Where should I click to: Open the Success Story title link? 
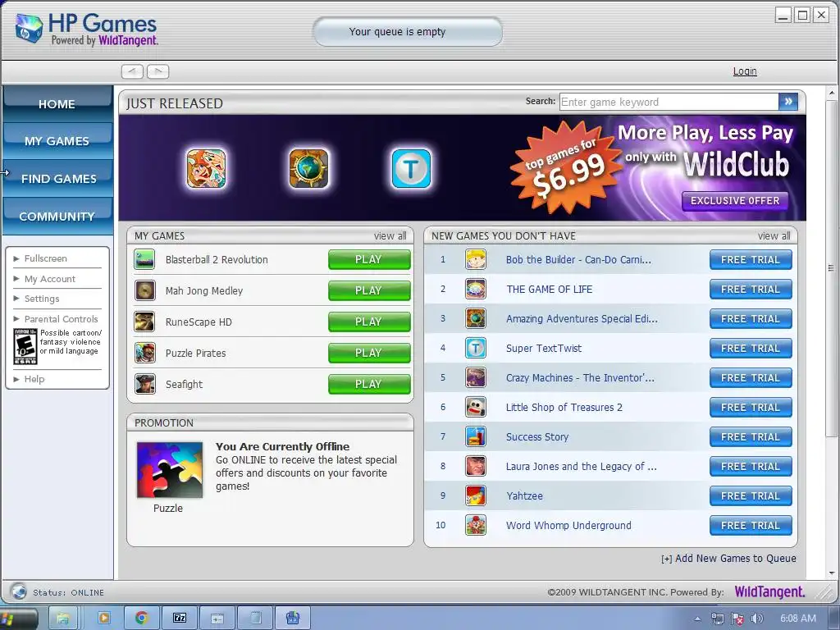(536, 436)
